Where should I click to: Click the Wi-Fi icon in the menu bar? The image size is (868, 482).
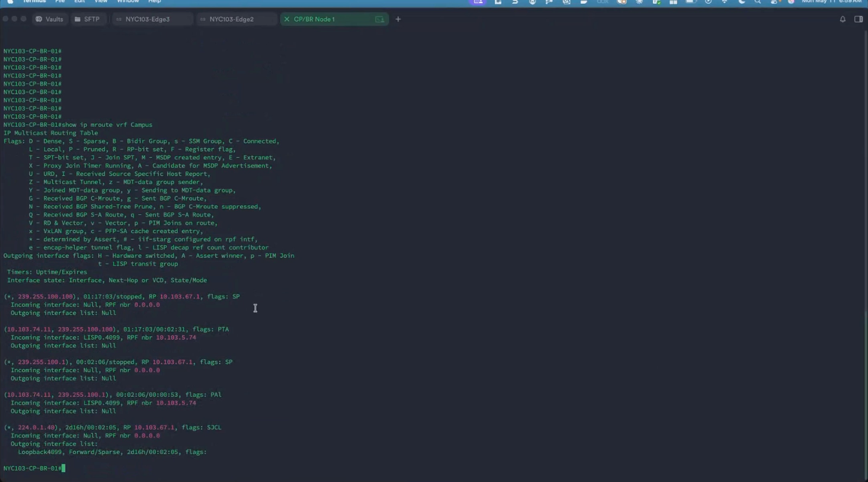[725, 2]
